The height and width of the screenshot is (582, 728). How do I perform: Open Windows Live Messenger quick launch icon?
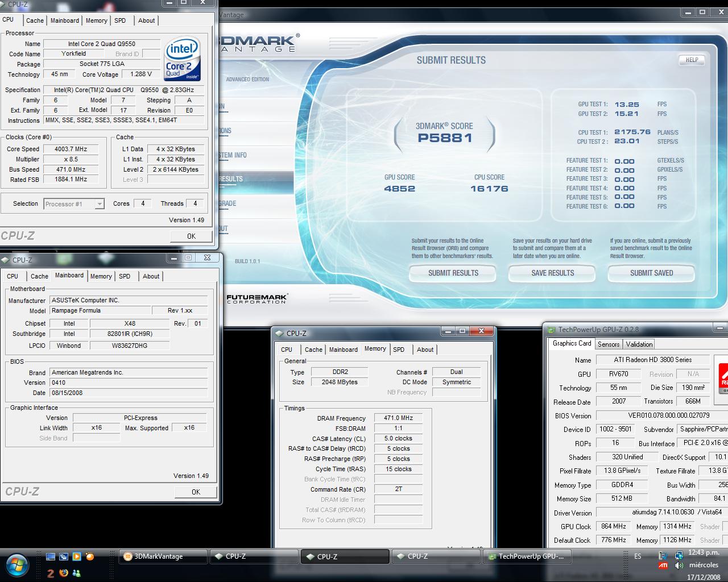[x=77, y=573]
